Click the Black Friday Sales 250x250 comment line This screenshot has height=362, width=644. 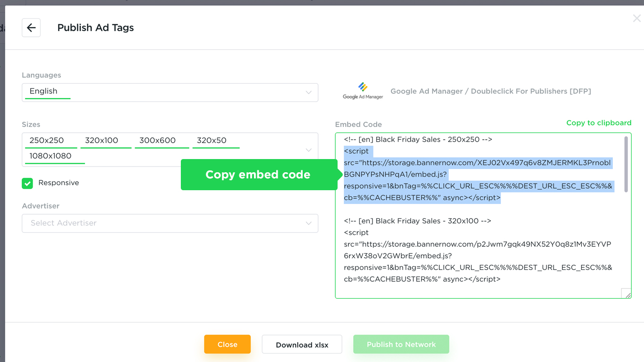pos(418,140)
